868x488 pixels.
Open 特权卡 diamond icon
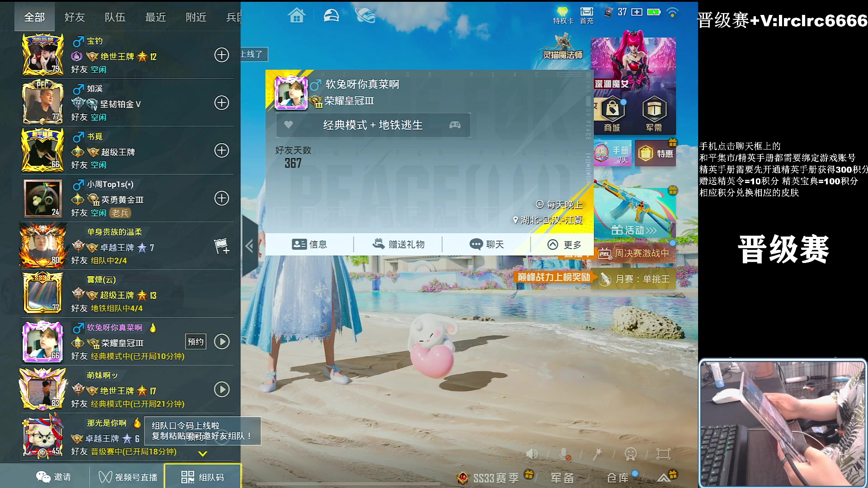[x=563, y=15]
